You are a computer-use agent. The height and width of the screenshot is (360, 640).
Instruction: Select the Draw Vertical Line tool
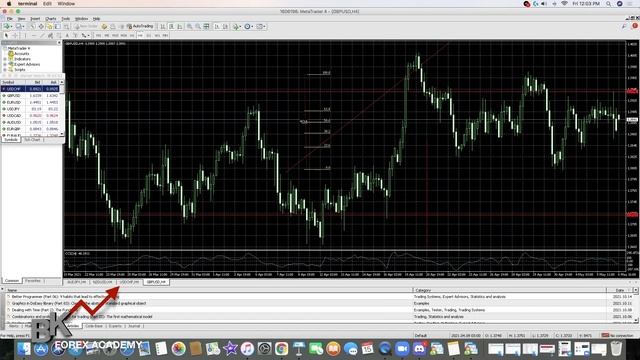click(x=25, y=36)
